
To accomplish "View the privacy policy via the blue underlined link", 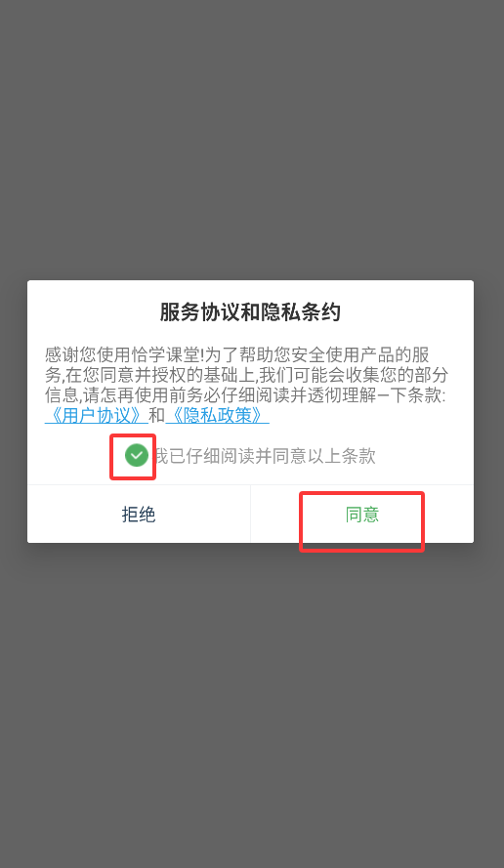I will 217,415.
